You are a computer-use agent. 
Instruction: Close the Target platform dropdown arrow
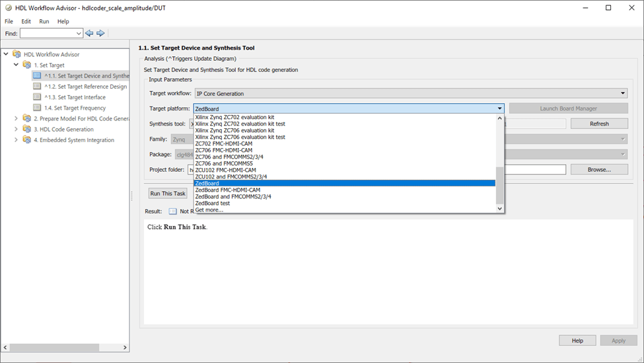pos(499,108)
